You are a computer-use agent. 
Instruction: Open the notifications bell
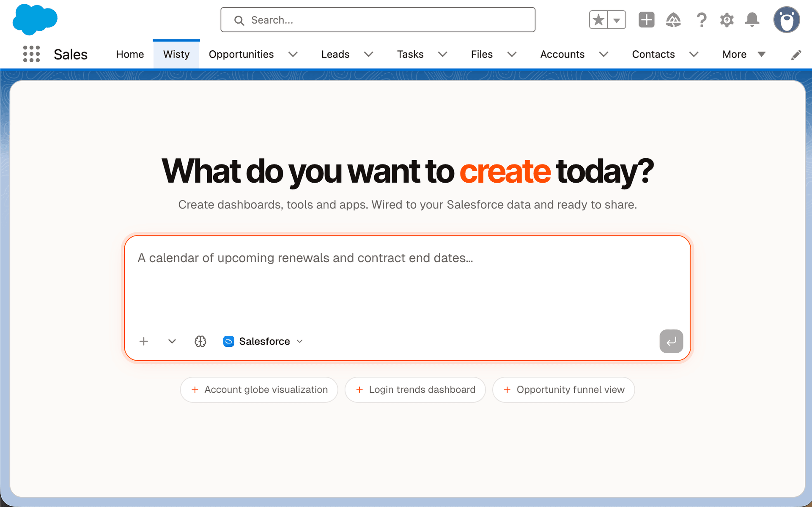[x=752, y=20]
